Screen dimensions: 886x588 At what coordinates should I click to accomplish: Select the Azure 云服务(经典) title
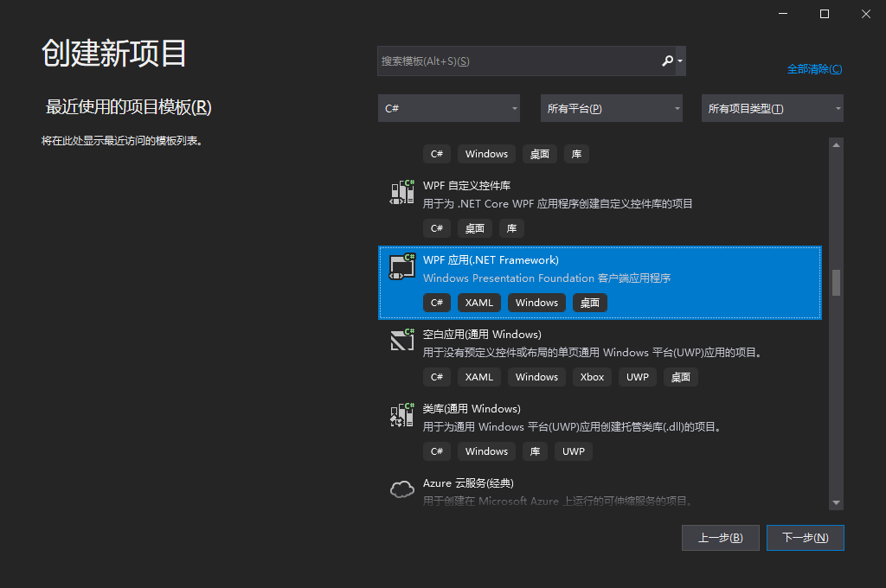(x=468, y=483)
